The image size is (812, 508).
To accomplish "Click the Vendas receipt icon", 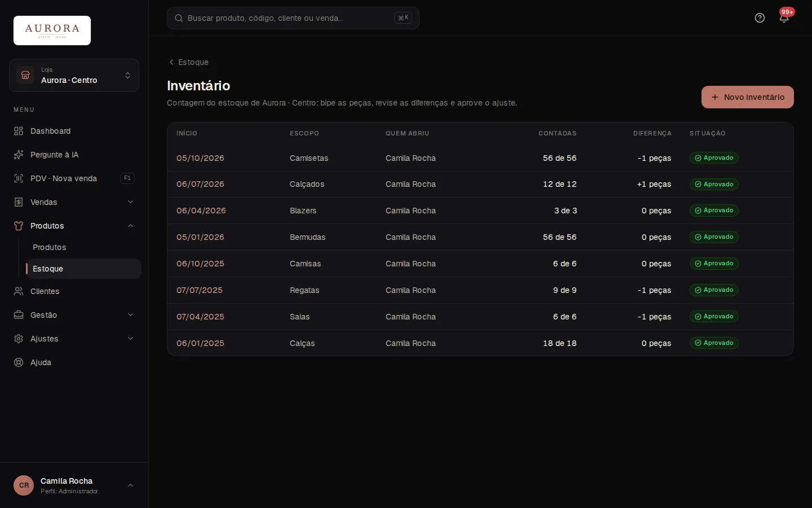I will (19, 202).
